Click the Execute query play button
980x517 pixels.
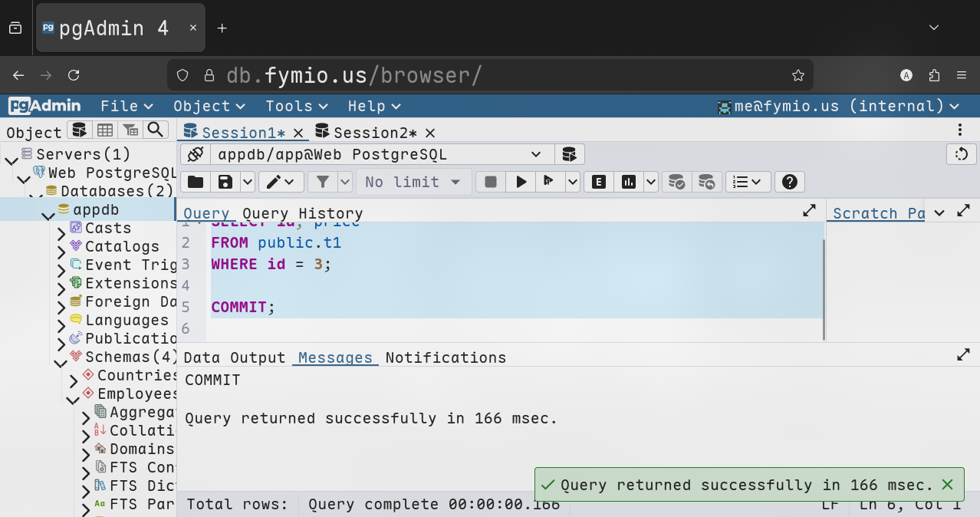point(521,182)
